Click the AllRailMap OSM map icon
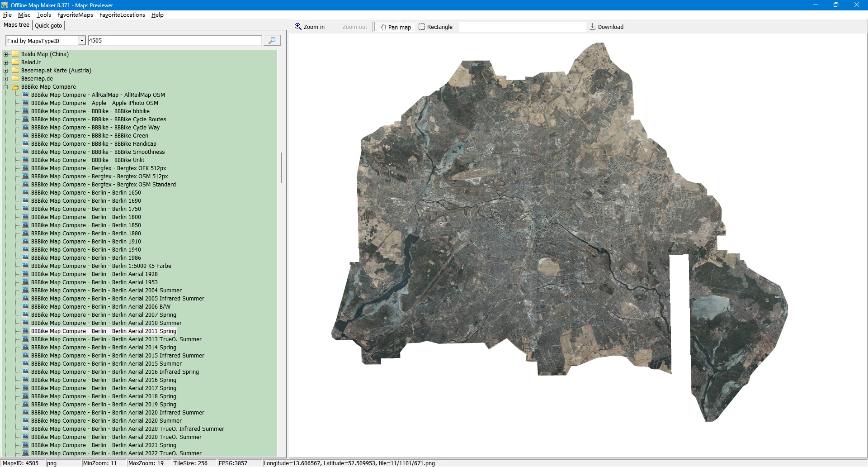The image size is (868, 467). pyautogui.click(x=25, y=95)
